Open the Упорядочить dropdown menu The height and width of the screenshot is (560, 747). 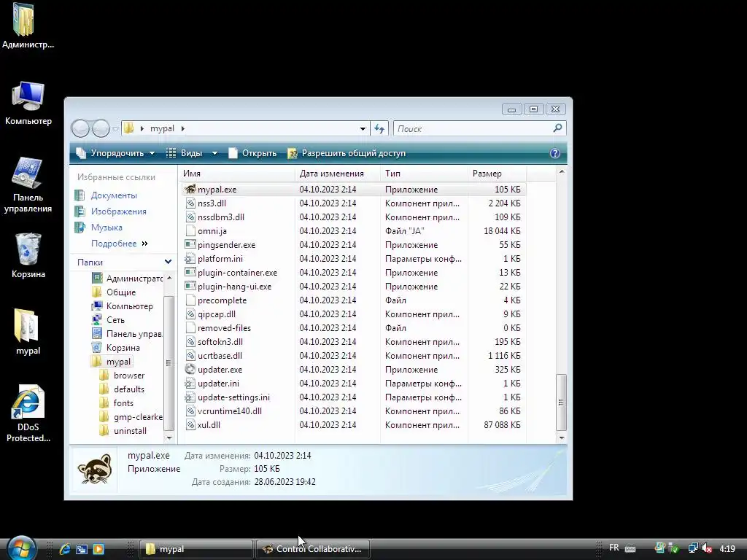(116, 153)
